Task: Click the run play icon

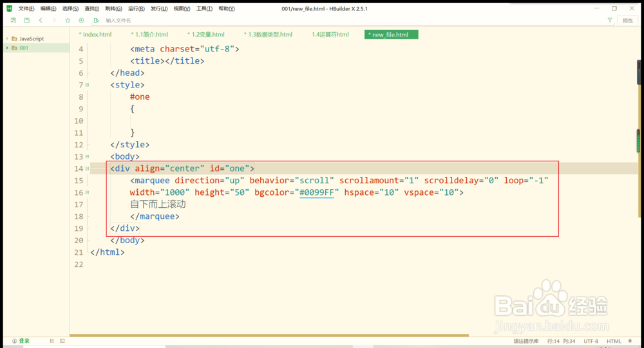Action: [x=81, y=20]
